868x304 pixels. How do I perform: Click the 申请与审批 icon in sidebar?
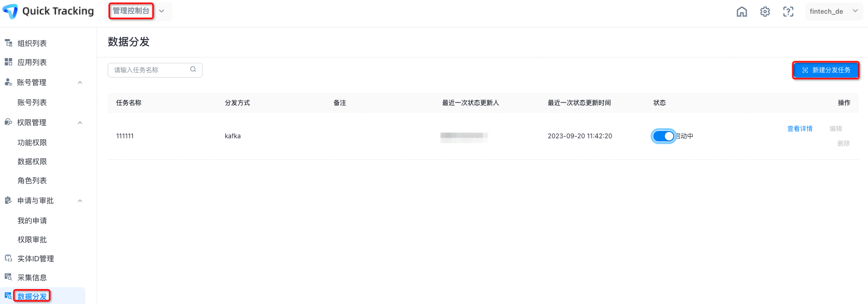tap(8, 200)
